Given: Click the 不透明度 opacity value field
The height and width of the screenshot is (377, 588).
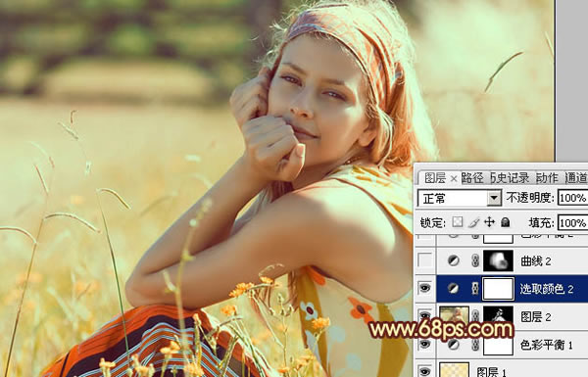Looking at the screenshot, I should coord(572,198).
